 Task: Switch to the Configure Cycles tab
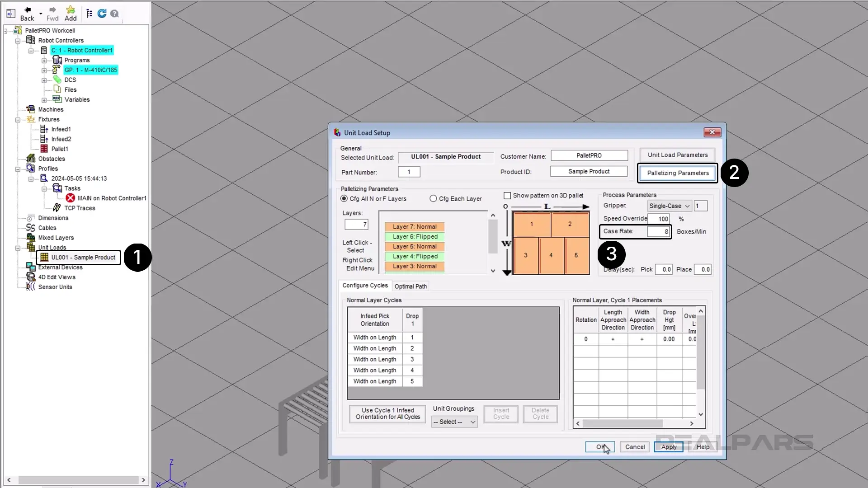coord(365,286)
